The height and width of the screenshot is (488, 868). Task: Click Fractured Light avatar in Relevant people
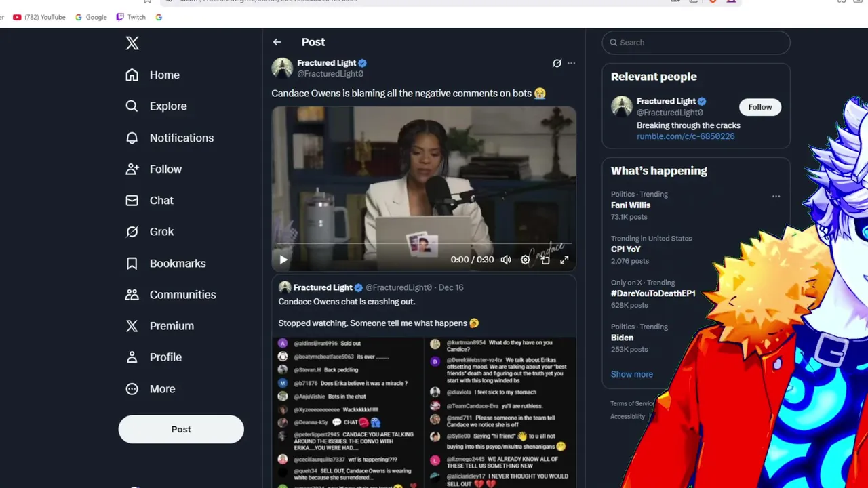pos(622,106)
